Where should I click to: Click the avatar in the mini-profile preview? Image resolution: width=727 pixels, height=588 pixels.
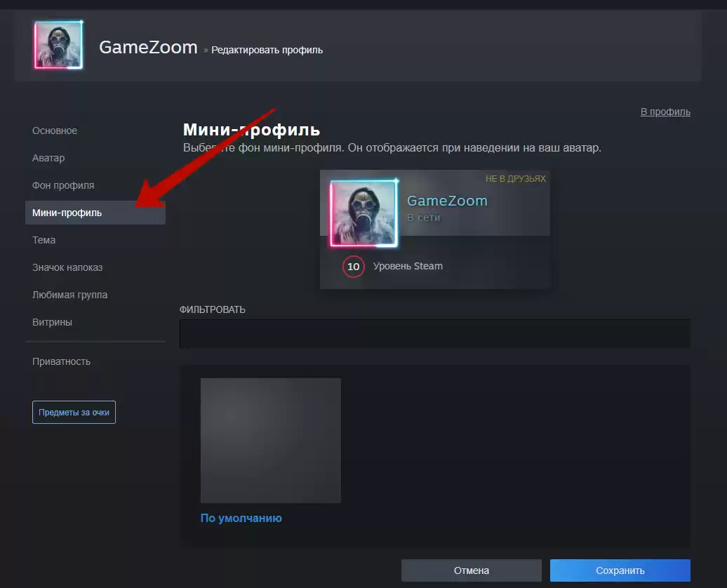pos(364,213)
